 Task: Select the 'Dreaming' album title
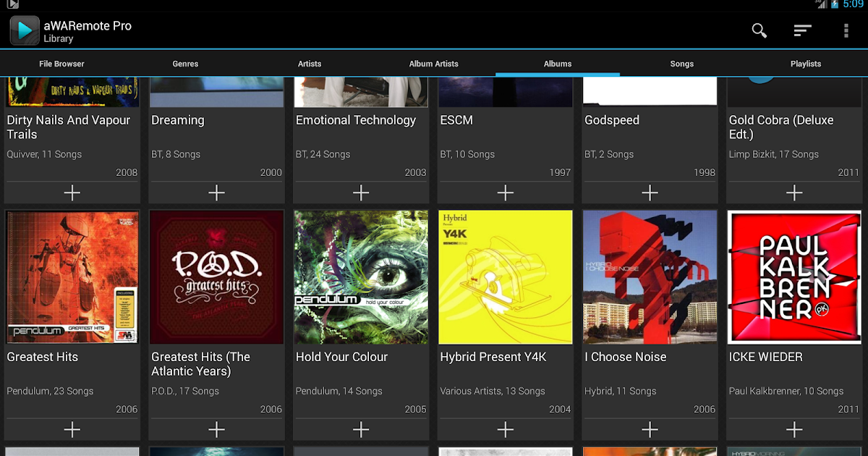178,120
